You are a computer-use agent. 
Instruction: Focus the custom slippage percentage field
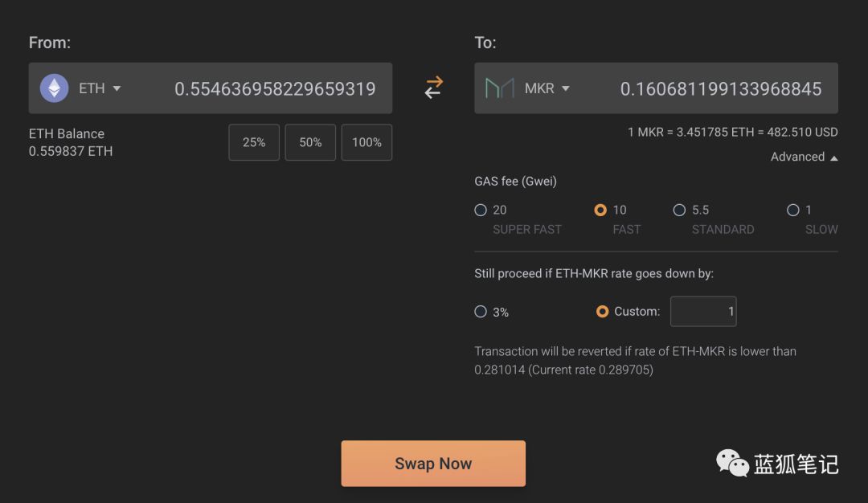pos(703,312)
